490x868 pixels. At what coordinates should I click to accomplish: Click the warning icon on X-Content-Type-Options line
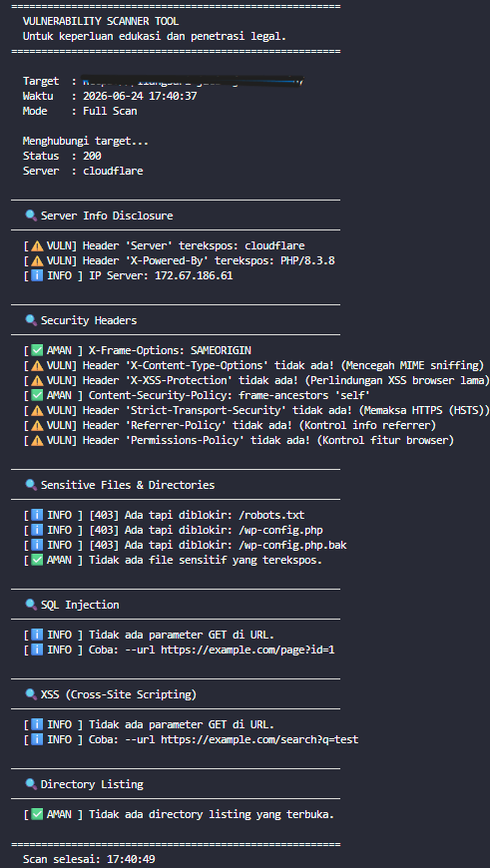[37, 365]
